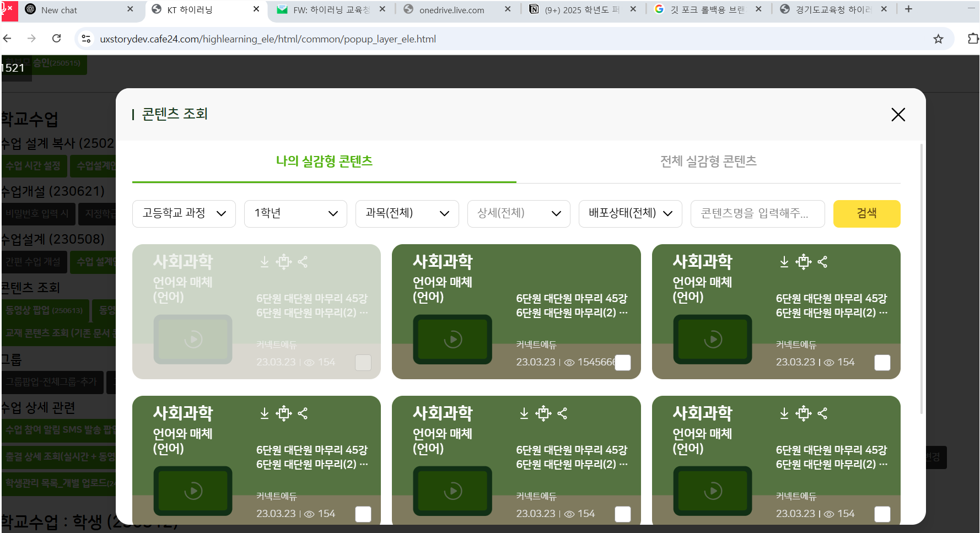The image size is (980, 533).
Task: Click download icon on bottom-middle card
Action: tap(524, 413)
